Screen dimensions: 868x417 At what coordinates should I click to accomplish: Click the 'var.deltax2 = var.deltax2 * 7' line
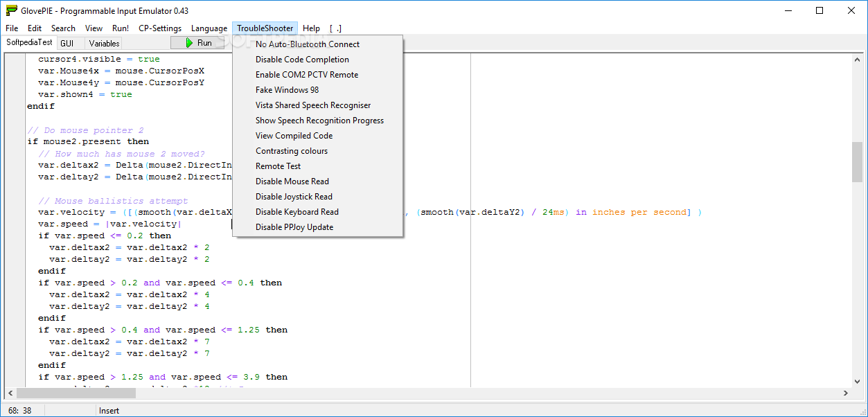click(x=130, y=342)
